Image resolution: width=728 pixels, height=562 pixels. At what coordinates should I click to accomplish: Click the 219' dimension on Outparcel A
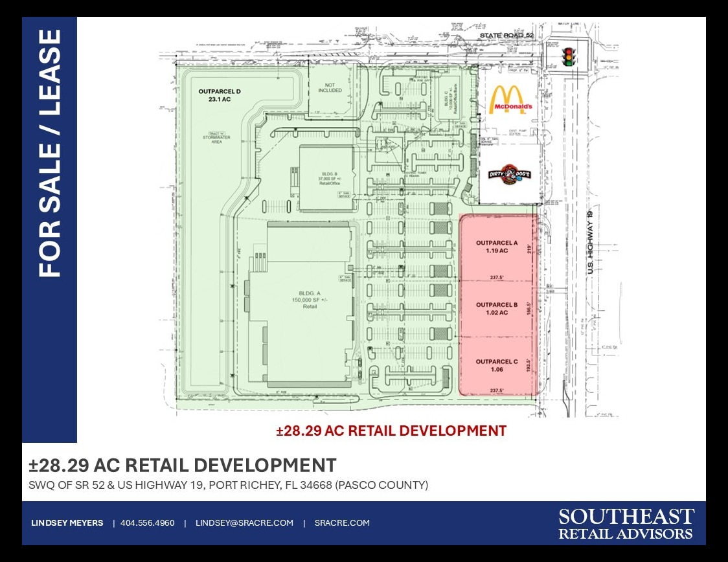[x=529, y=249]
